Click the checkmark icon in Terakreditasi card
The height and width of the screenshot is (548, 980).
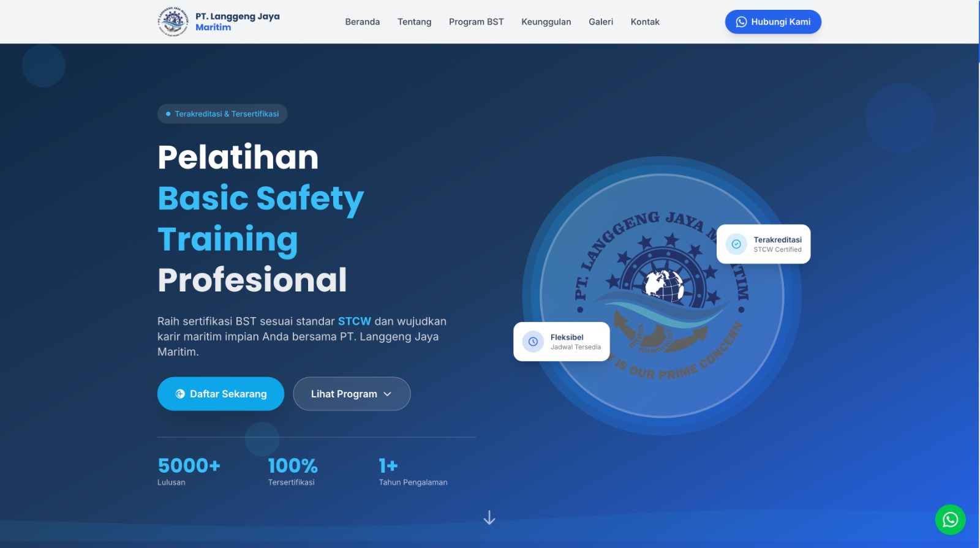(736, 244)
